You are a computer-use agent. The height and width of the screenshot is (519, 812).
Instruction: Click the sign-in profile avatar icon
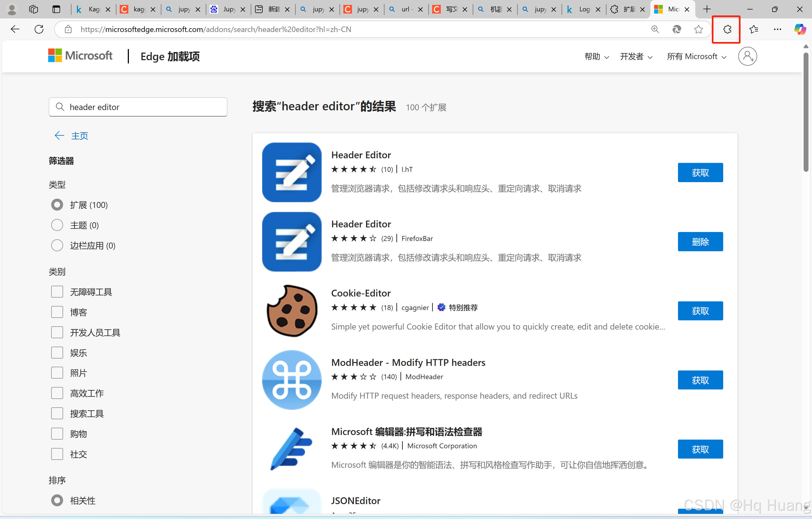pyautogui.click(x=747, y=56)
